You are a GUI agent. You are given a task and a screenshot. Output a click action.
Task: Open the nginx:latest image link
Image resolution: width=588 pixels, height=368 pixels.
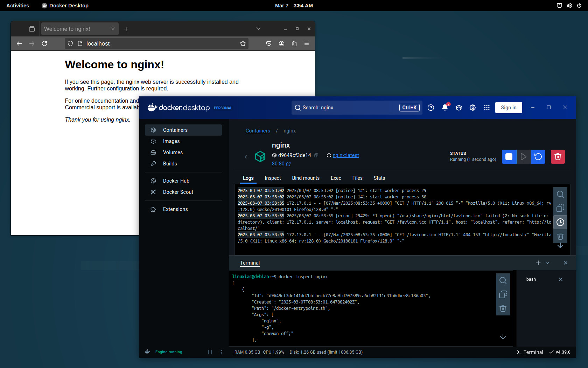(x=346, y=155)
